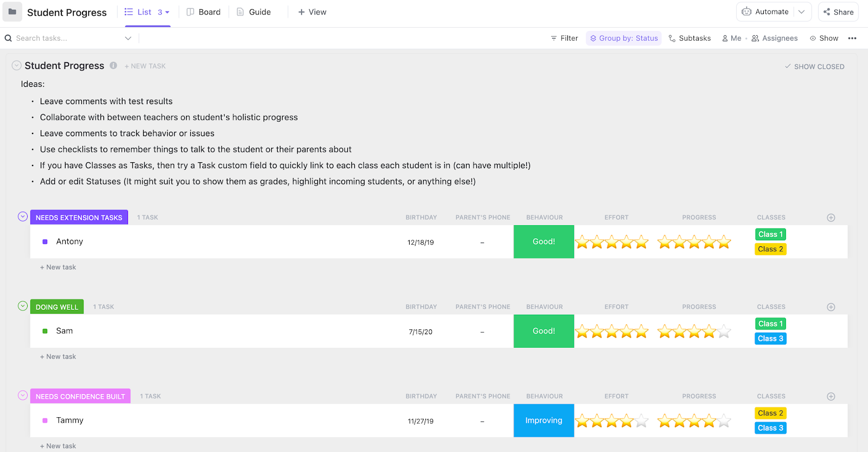
Task: Click + NEW TASK beside the heading
Action: (145, 66)
